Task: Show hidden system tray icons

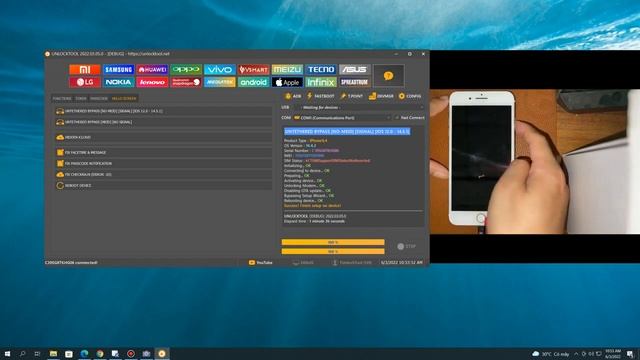Action: point(576,354)
